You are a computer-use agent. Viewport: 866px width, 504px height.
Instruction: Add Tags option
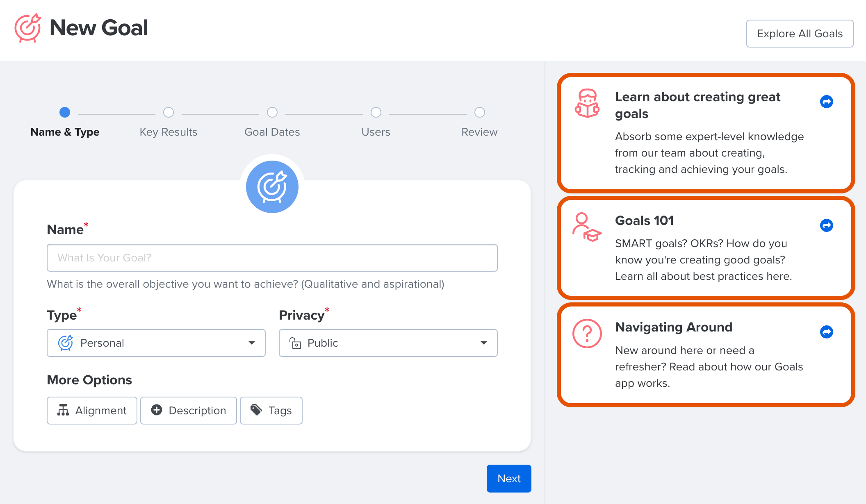pyautogui.click(x=271, y=411)
